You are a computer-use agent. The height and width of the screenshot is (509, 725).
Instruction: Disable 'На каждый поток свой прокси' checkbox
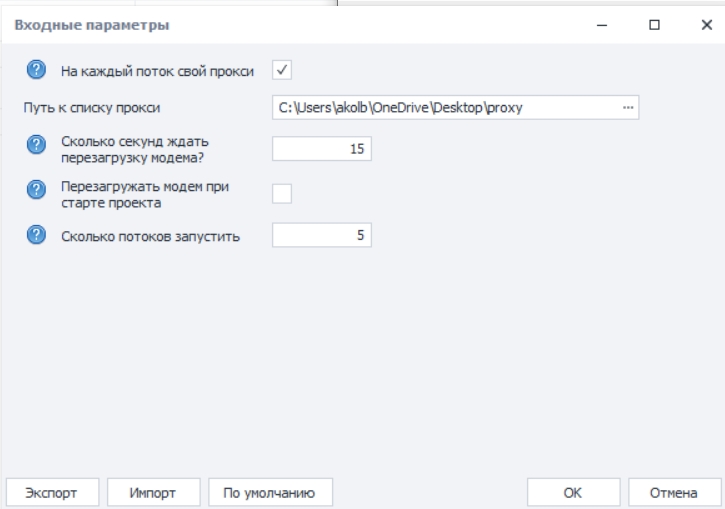click(282, 70)
